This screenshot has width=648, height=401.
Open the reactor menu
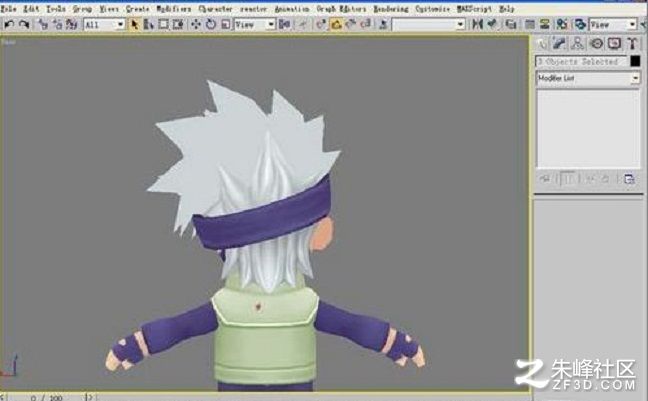(253, 9)
